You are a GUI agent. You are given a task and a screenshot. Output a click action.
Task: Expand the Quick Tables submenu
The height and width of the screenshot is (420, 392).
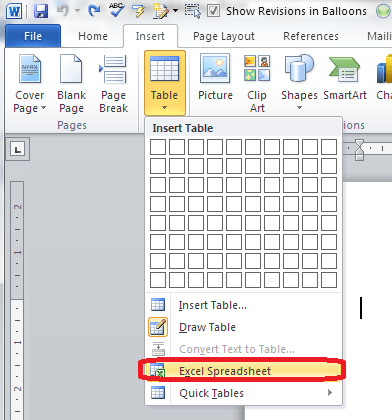click(243, 393)
